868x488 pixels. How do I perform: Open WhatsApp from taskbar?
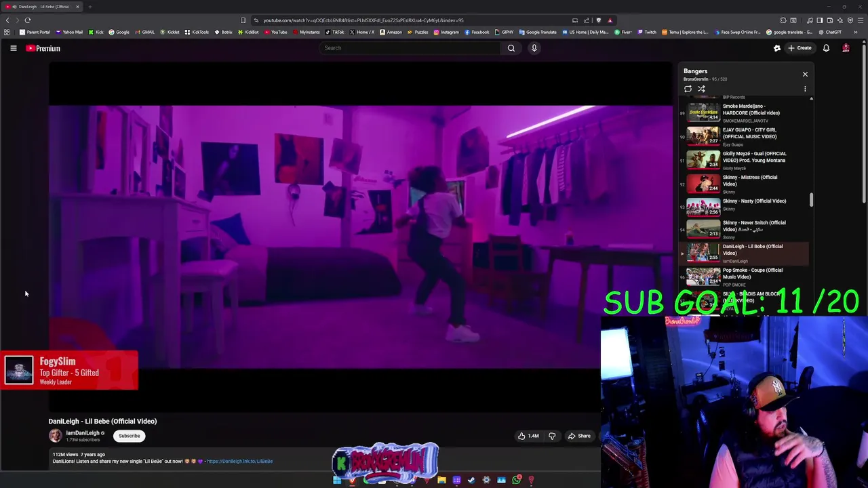[x=516, y=480]
